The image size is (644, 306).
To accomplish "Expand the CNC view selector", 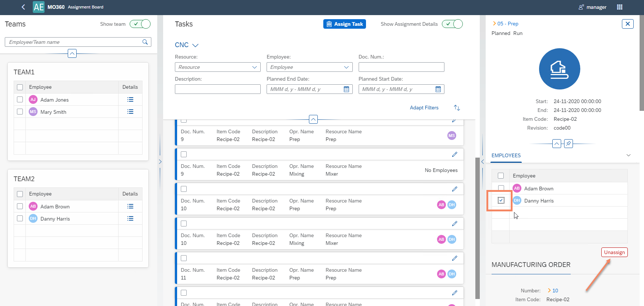I will click(187, 45).
